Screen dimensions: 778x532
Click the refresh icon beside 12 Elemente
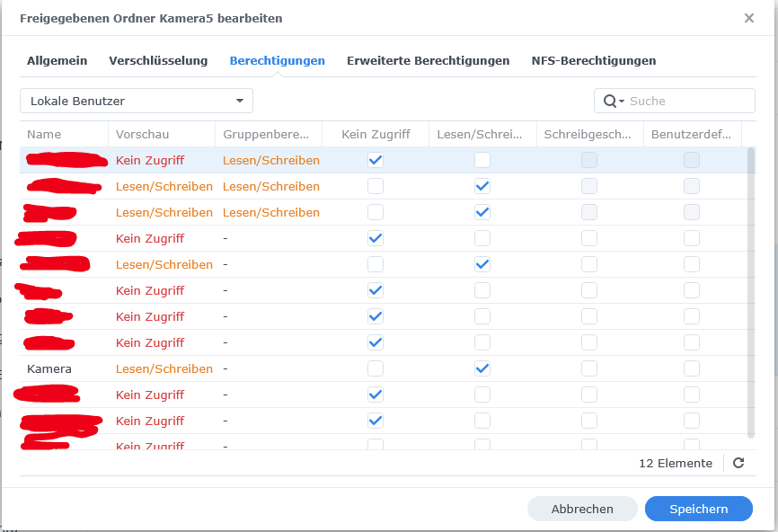(738, 463)
